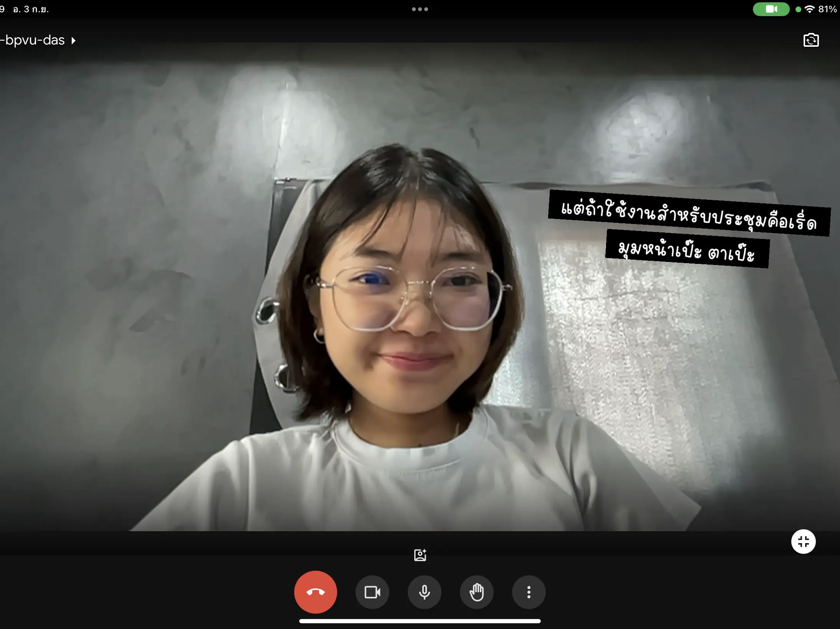840x629 pixels.
Task: Toggle the camera off
Action: [372, 592]
